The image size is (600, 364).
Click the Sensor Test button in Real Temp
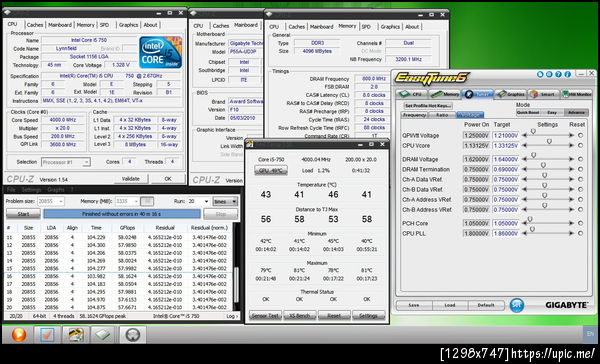point(266,315)
